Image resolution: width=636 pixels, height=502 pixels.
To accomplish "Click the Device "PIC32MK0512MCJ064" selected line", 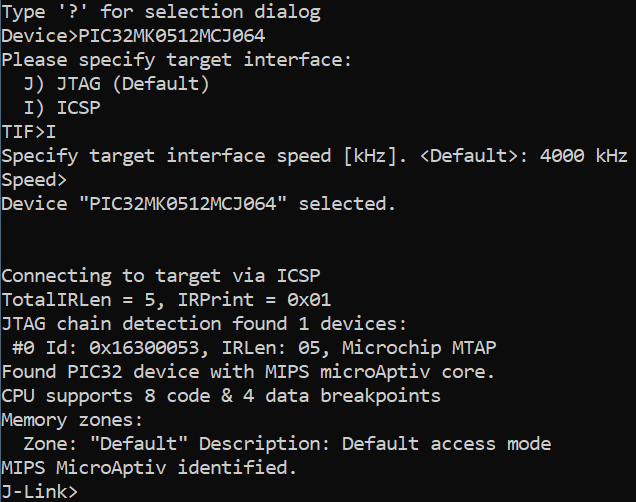I will pos(198,204).
